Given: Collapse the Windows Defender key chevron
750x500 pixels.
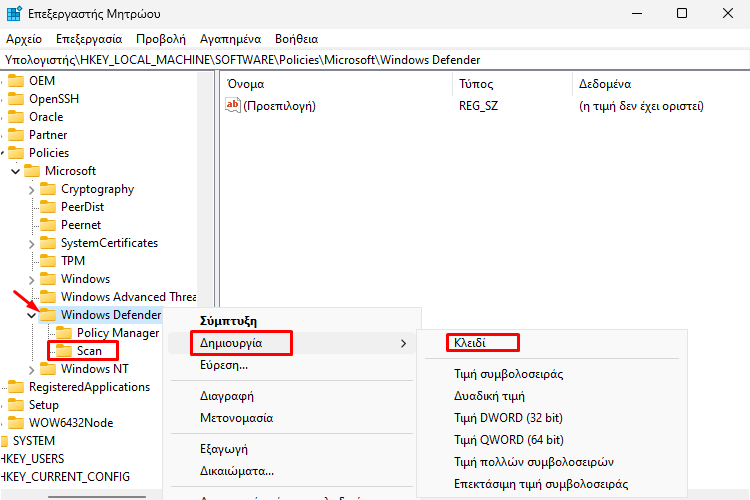Looking at the screenshot, I should [x=32, y=315].
